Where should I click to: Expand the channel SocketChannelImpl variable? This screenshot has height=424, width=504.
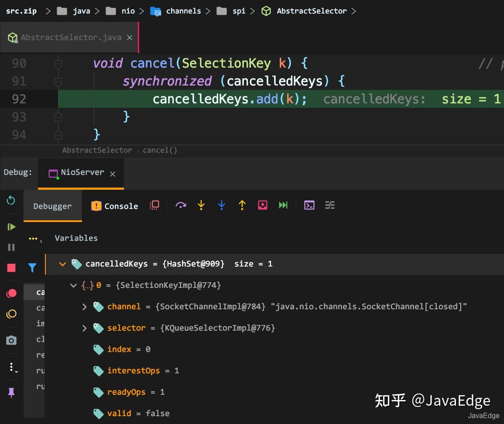click(85, 307)
